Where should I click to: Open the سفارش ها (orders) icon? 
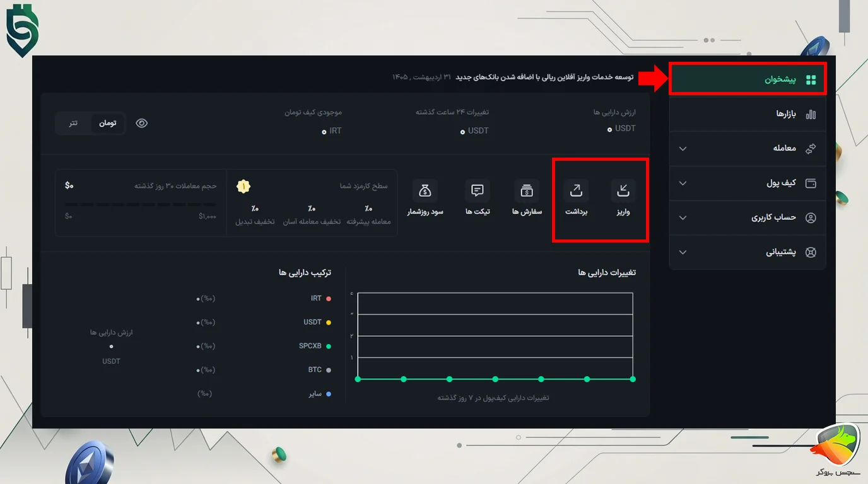(x=527, y=190)
